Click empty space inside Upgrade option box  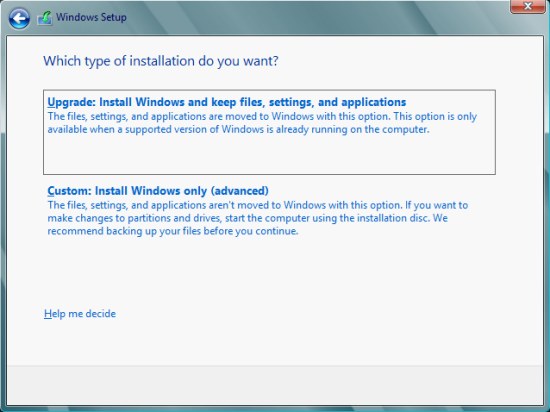[x=269, y=154]
